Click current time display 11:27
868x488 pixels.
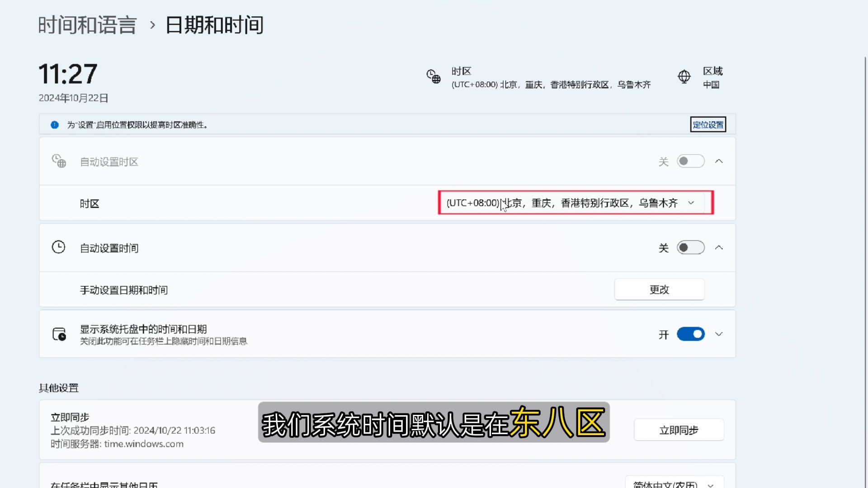pyautogui.click(x=68, y=73)
